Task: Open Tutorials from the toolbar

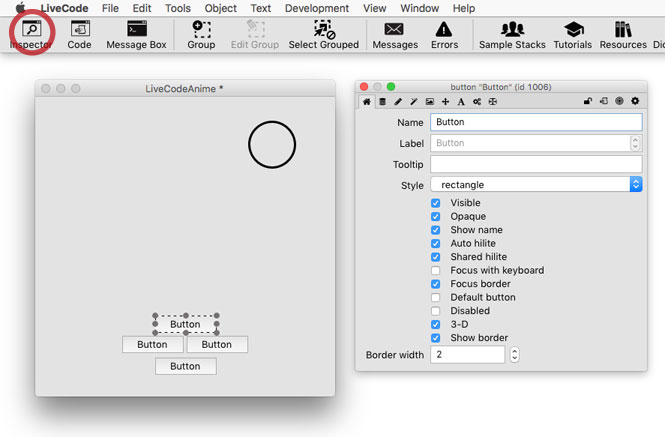Action: point(573,34)
